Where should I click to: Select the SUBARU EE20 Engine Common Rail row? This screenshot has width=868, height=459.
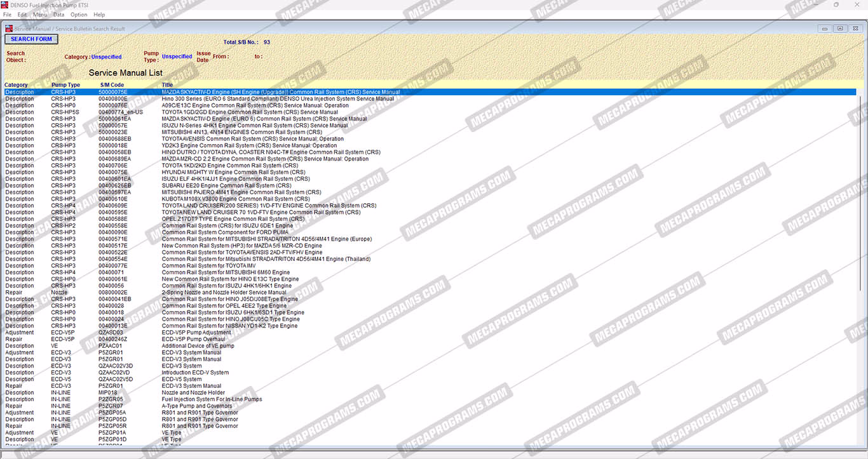click(226, 186)
